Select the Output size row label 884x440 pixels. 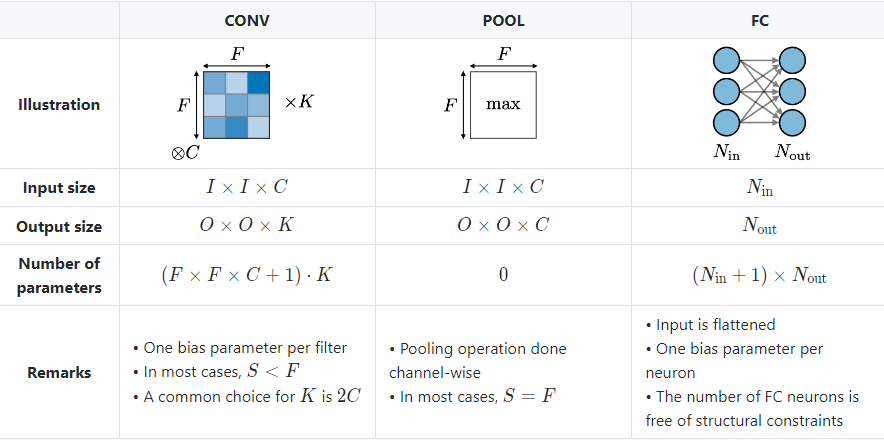tap(59, 226)
